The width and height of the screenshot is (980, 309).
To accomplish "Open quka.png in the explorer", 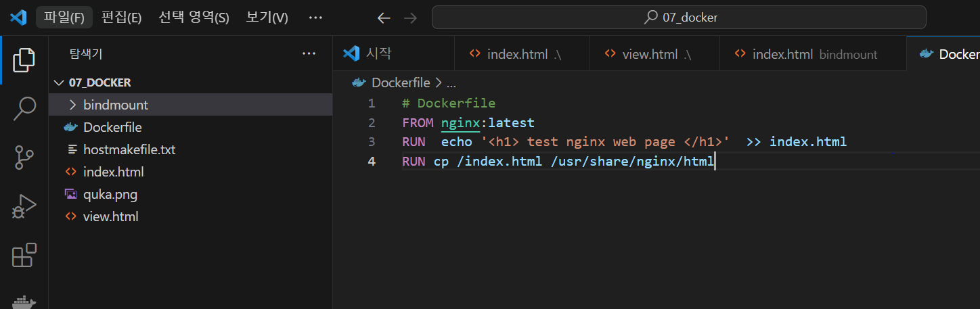I will (x=190, y=194).
